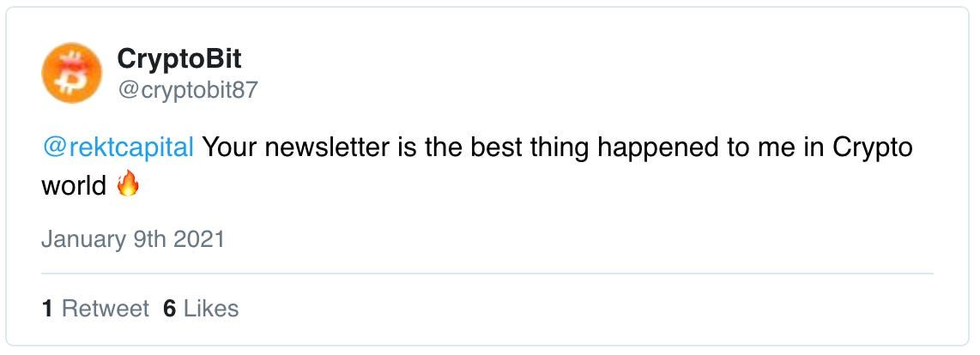980x355 pixels.
Task: Click the bold number 6 before Likes
Action: [x=169, y=309]
